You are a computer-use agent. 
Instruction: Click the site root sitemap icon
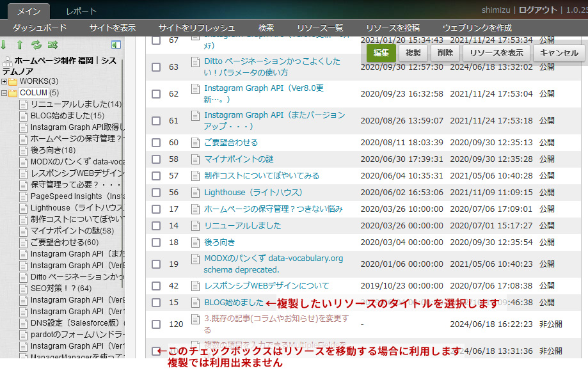pos(8,61)
